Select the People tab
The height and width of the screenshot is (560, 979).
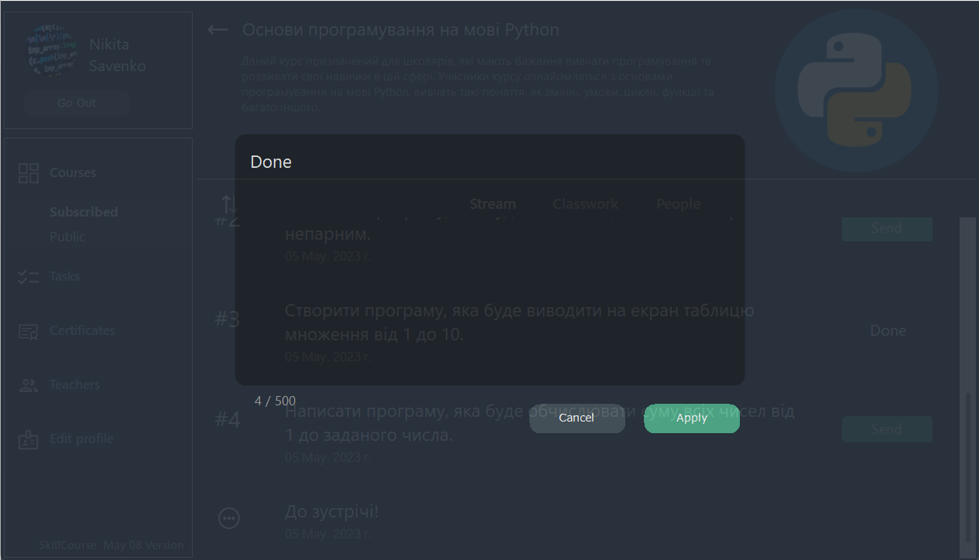tap(678, 204)
